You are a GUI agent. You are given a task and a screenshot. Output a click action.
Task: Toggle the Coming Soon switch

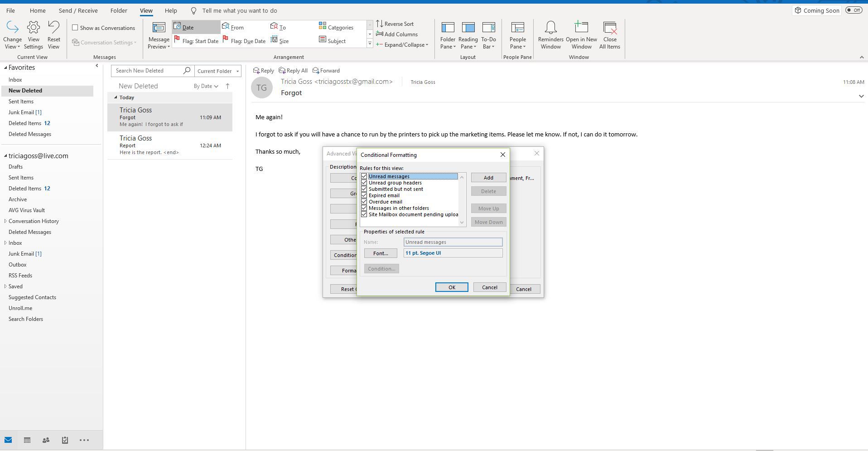coord(854,10)
